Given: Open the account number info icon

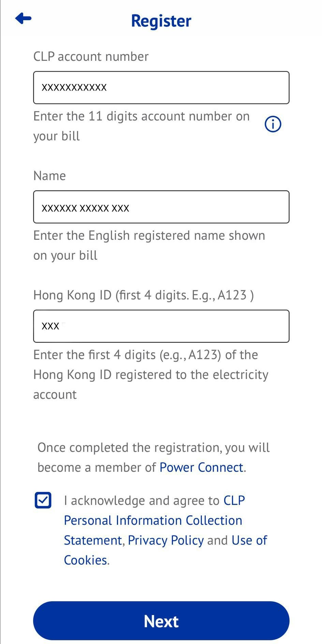Looking at the screenshot, I should [x=273, y=124].
